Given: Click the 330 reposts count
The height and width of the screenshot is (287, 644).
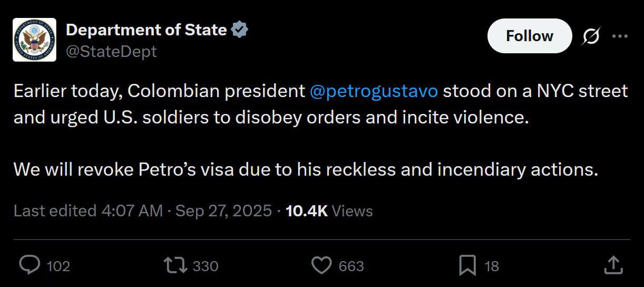Looking at the screenshot, I should pos(206,266).
